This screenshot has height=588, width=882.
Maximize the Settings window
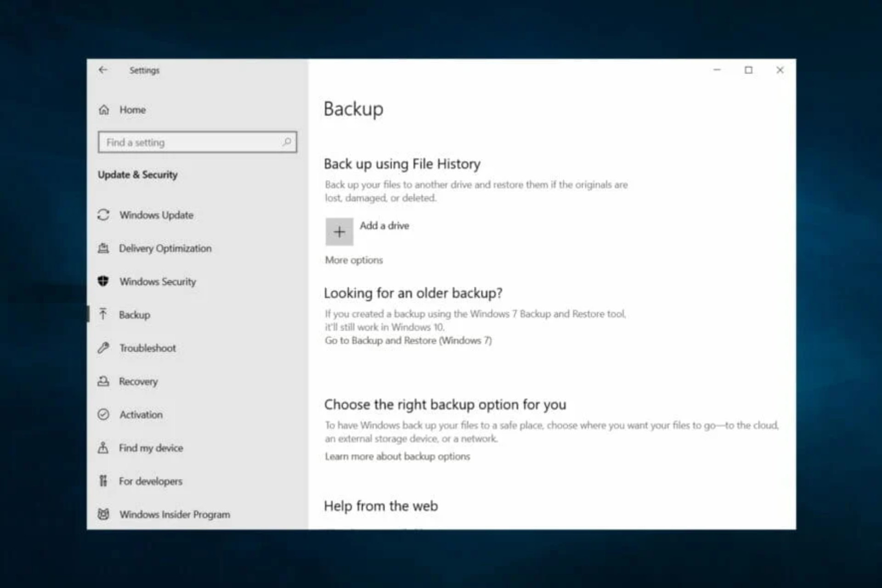(x=748, y=70)
